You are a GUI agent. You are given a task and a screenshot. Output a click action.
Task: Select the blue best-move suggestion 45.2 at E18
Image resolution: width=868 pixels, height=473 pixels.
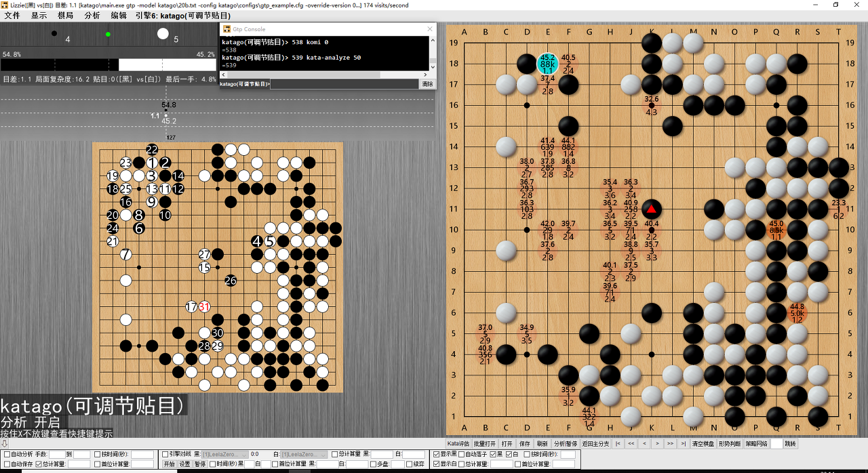pos(548,64)
